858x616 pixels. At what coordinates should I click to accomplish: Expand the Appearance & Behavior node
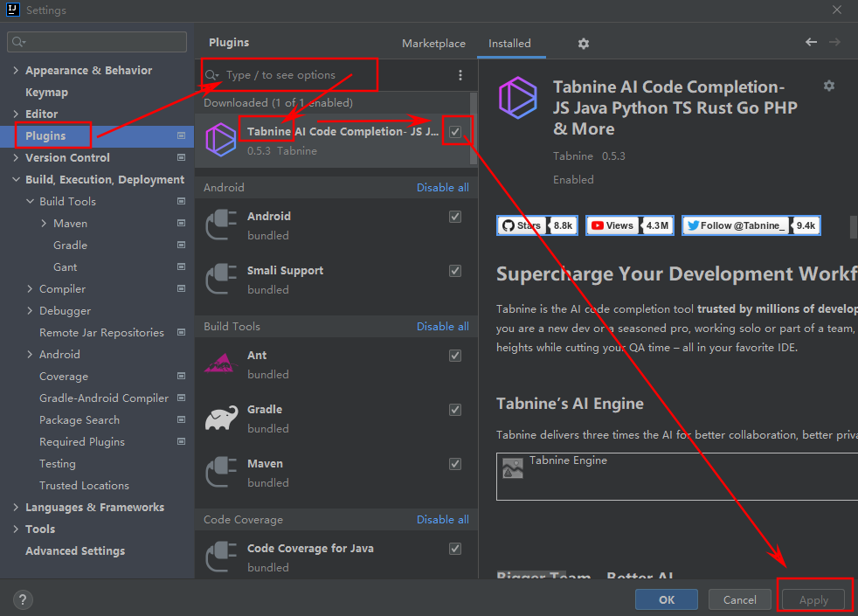tap(16, 70)
